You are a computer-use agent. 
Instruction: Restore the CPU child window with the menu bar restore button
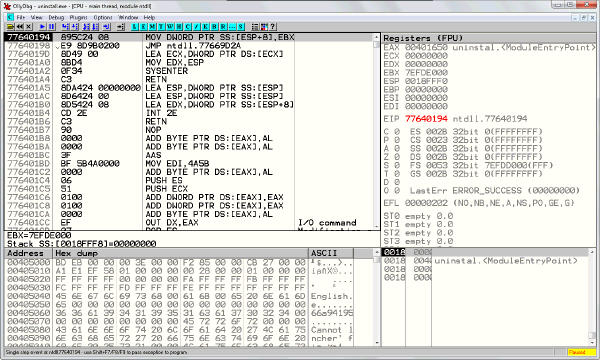point(584,17)
